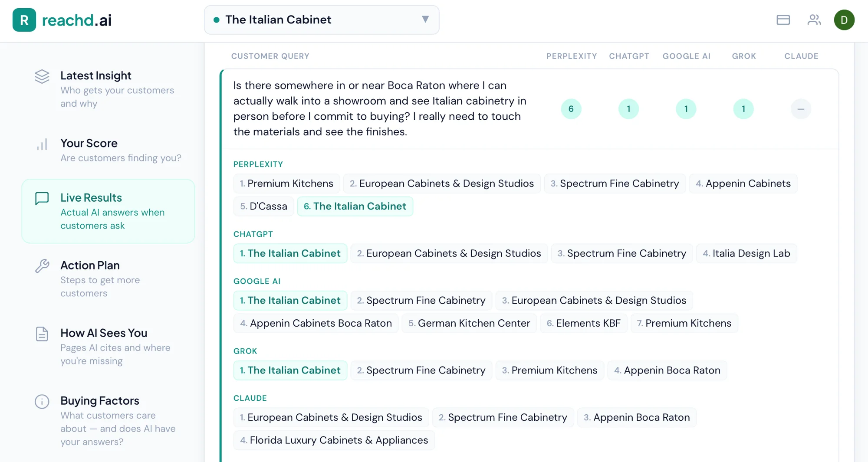Click the Claude dash badge in query row
This screenshot has height=462, width=868.
[801, 109]
